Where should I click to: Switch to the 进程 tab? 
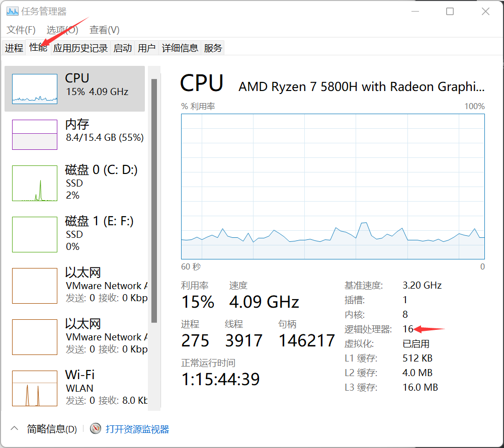click(x=14, y=48)
